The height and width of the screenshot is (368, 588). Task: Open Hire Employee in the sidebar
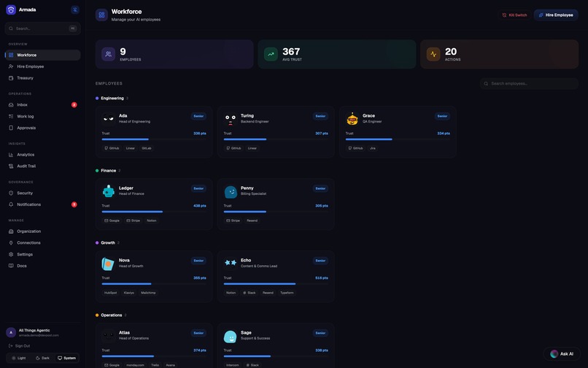click(x=43, y=66)
